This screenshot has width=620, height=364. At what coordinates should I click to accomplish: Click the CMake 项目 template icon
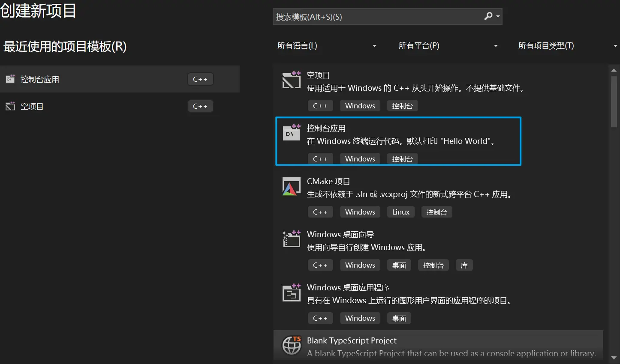tap(292, 186)
